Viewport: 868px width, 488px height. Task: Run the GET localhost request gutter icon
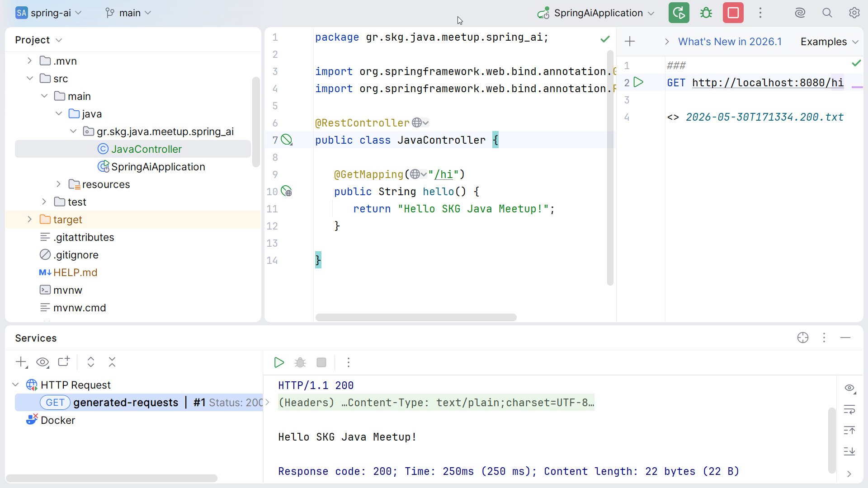[638, 82]
